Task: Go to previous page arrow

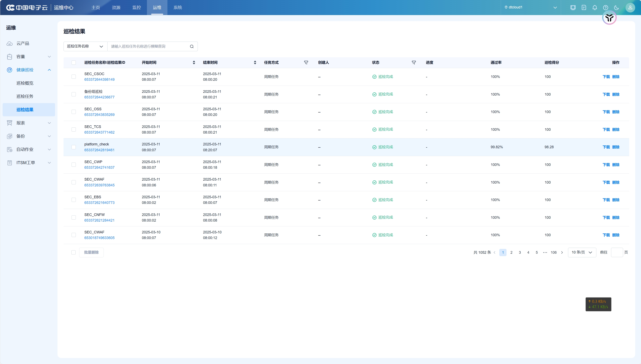Action: [x=494, y=253]
